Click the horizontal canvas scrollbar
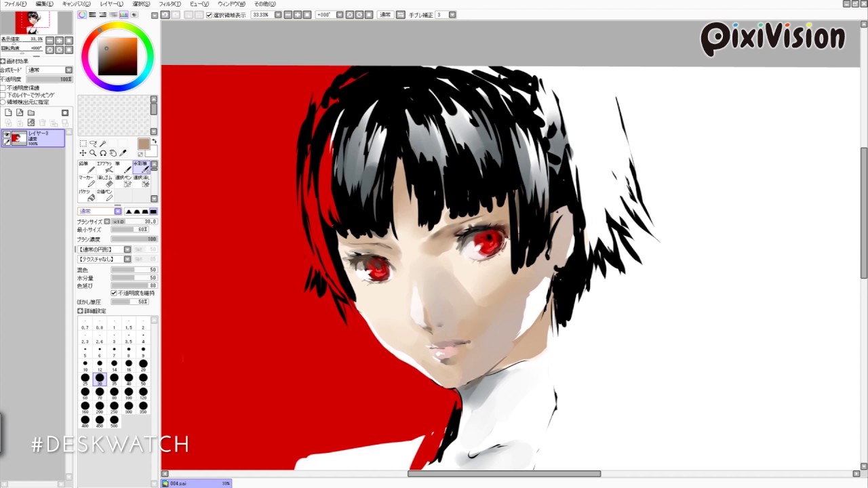Image resolution: width=868 pixels, height=488 pixels. 504,474
